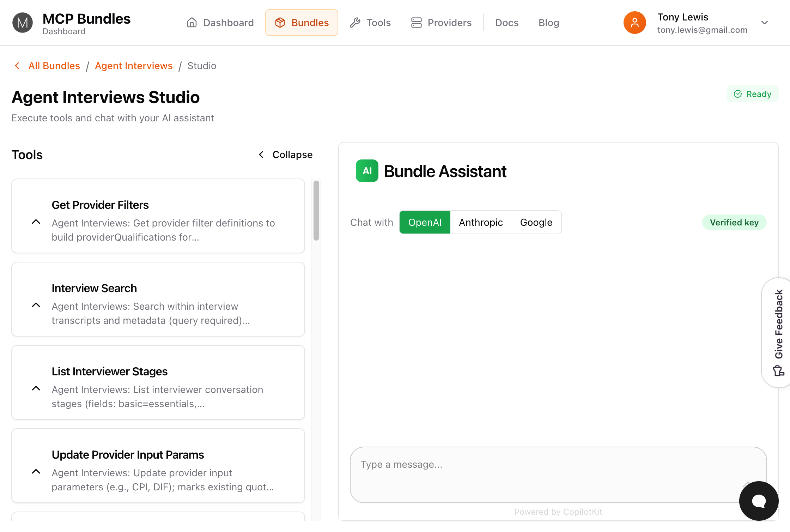The height and width of the screenshot is (532, 790).
Task: Collapse the Tools panel
Action: (x=286, y=155)
